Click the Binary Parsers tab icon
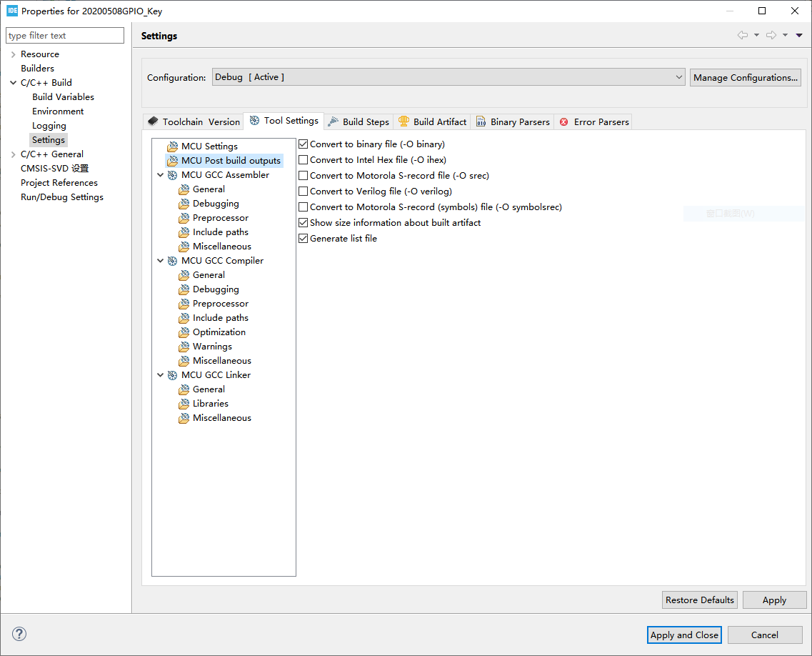 481,121
